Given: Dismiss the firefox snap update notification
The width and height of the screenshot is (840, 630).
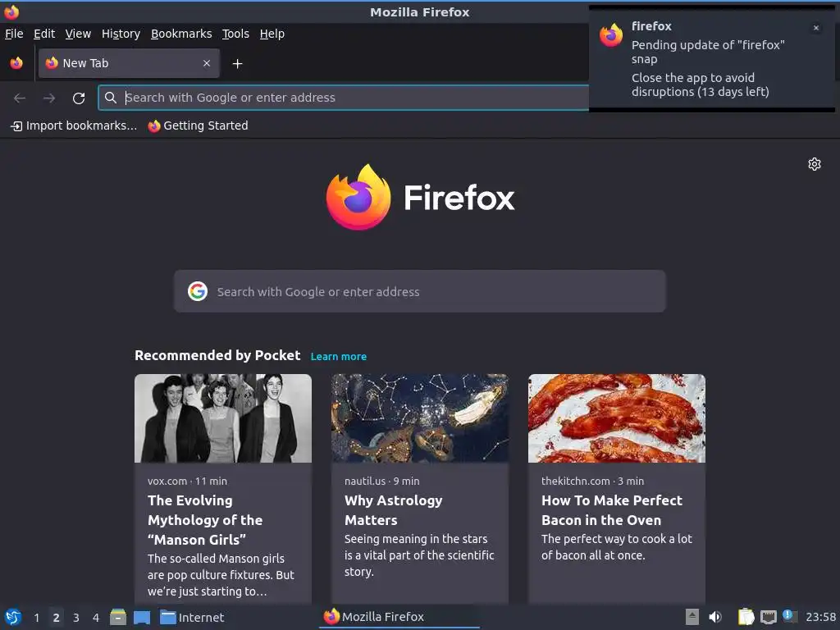Looking at the screenshot, I should (x=816, y=28).
